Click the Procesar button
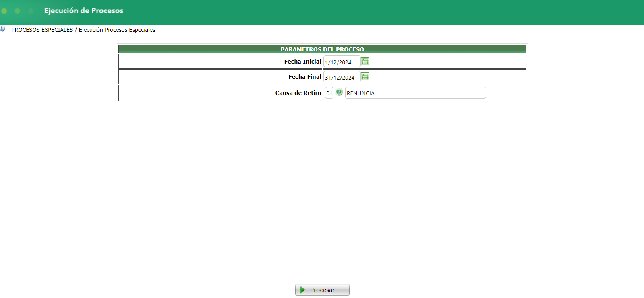The image size is (644, 298). (x=322, y=290)
